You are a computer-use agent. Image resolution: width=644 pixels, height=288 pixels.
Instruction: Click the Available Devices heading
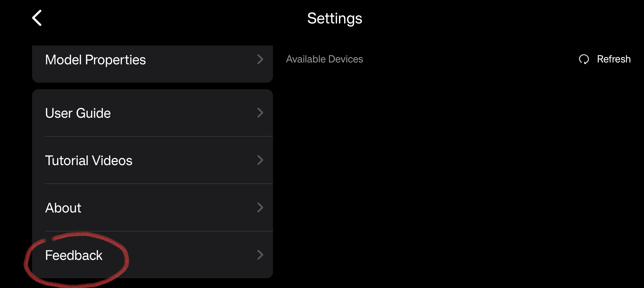(324, 59)
